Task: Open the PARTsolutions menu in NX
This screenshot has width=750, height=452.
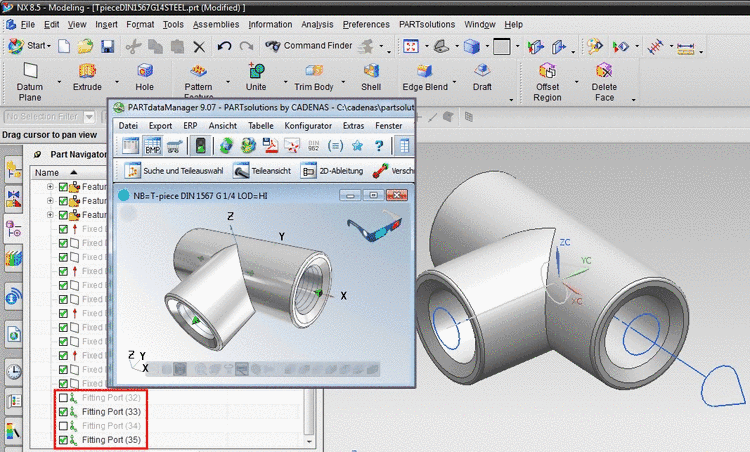Action: pyautogui.click(x=427, y=24)
